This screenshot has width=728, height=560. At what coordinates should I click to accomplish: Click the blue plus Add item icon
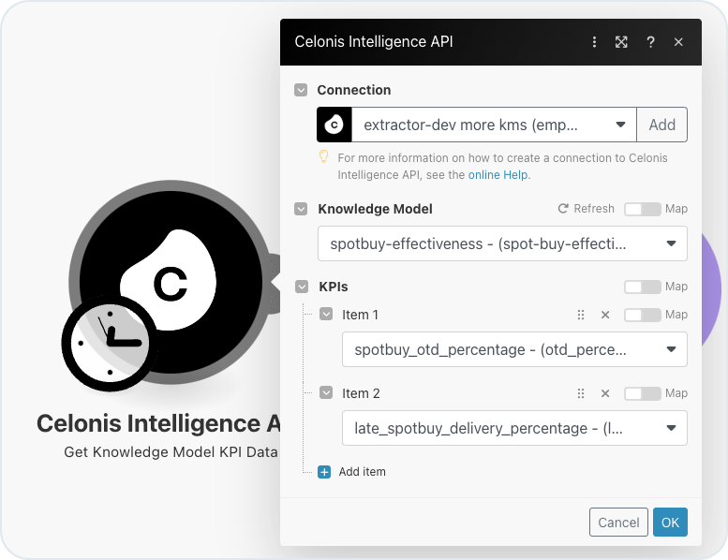[x=324, y=472]
